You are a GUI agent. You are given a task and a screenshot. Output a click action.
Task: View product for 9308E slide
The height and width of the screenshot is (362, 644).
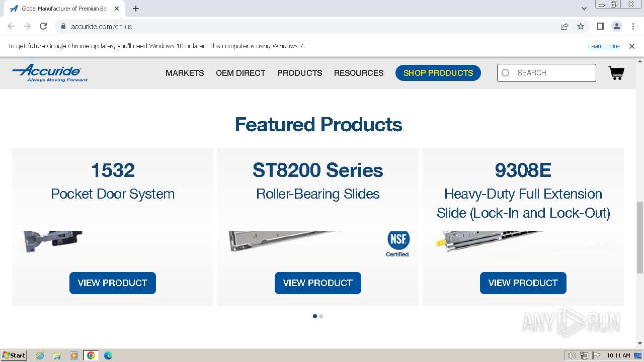click(x=523, y=283)
